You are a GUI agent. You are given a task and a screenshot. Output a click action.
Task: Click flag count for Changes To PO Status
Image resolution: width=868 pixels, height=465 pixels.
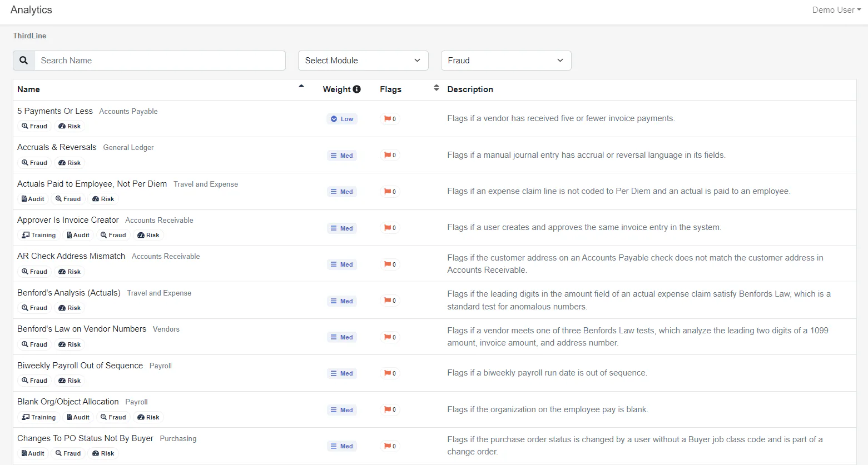pos(390,446)
